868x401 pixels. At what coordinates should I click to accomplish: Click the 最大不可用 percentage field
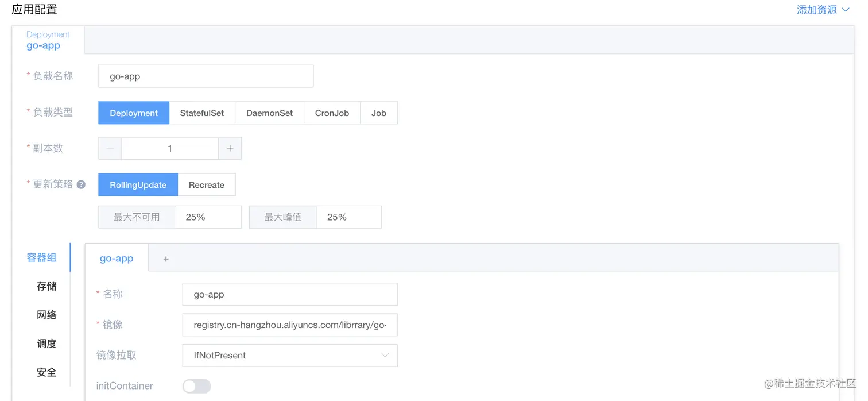(207, 217)
